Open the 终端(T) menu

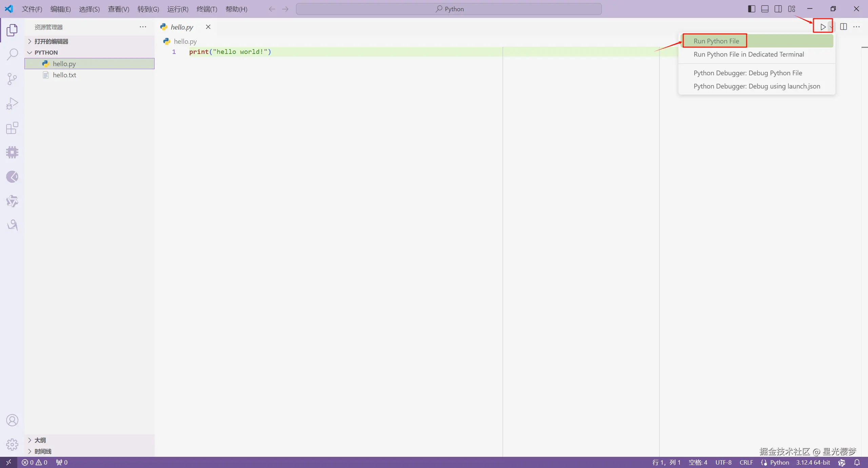pos(207,9)
